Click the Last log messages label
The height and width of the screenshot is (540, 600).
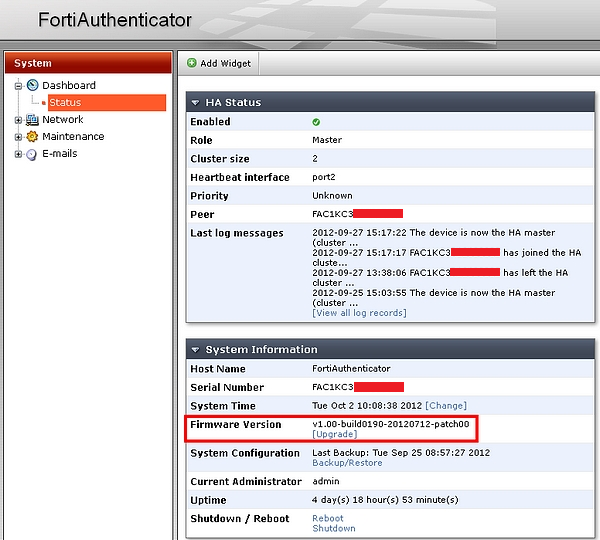pos(237,233)
